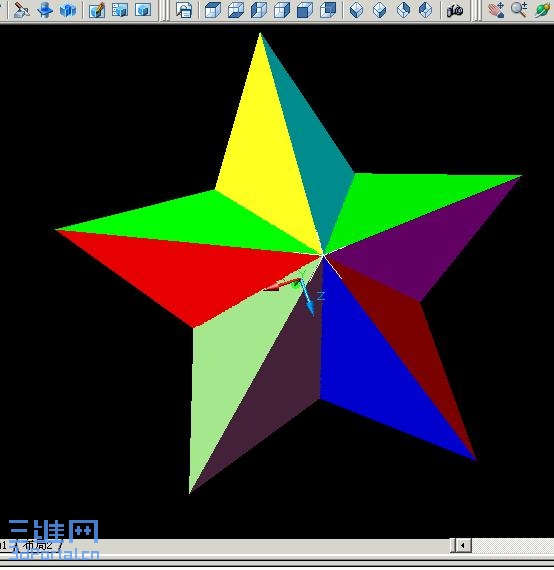
Task: Activate the Zoom realtime magnifier tool
Action: coord(519,10)
